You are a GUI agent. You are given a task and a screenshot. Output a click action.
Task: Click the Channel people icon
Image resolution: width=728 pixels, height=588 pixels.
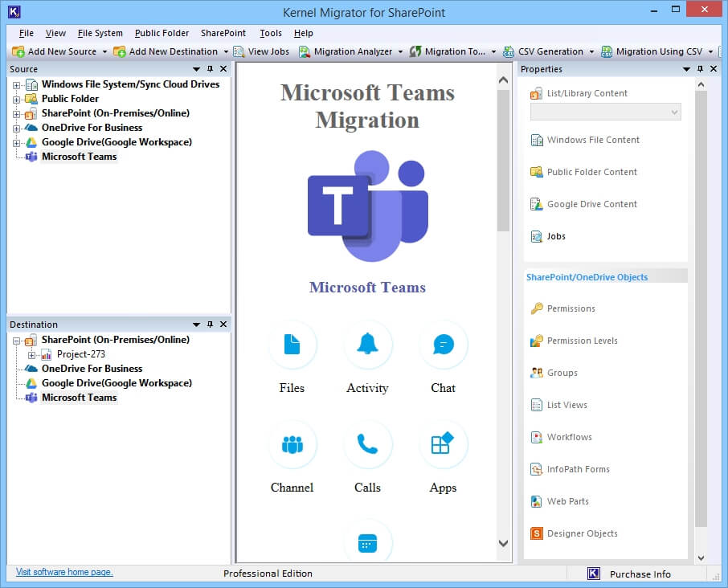pyautogui.click(x=292, y=444)
